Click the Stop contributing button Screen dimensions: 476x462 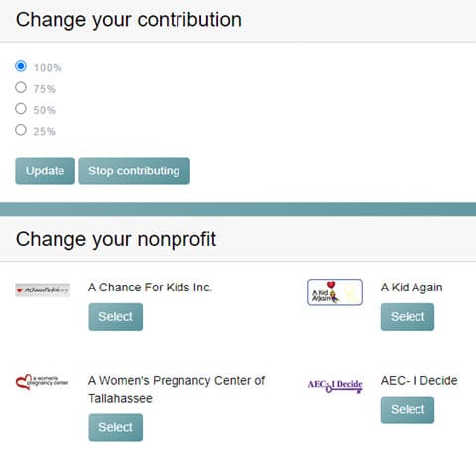pos(134,171)
